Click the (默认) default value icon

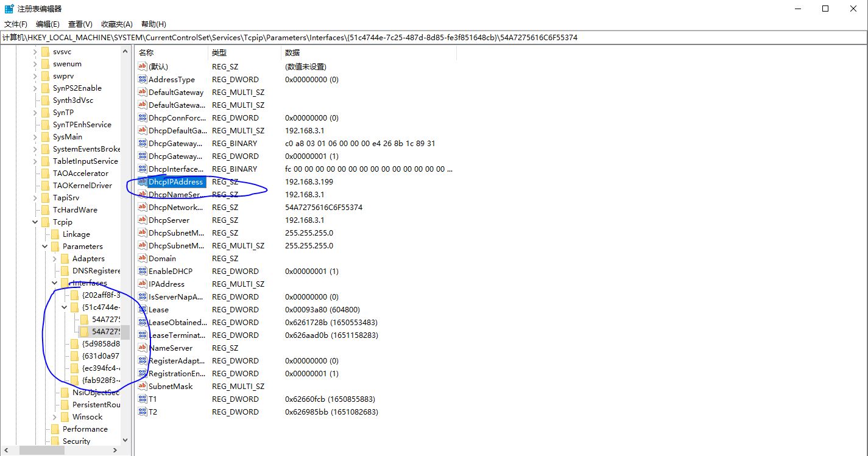pos(143,66)
